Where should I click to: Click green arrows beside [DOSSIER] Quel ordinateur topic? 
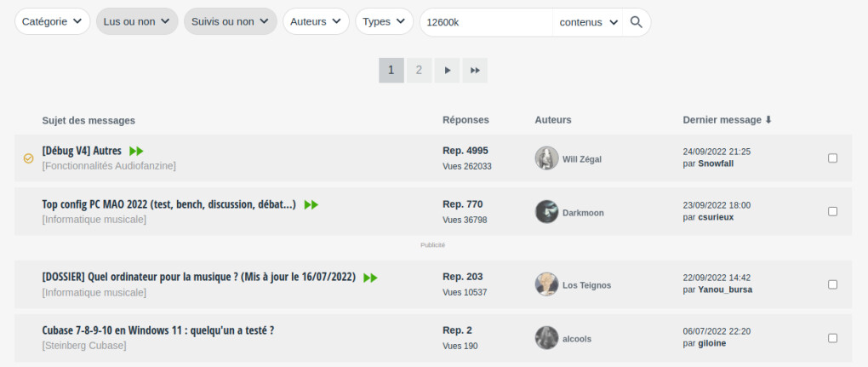(x=370, y=278)
